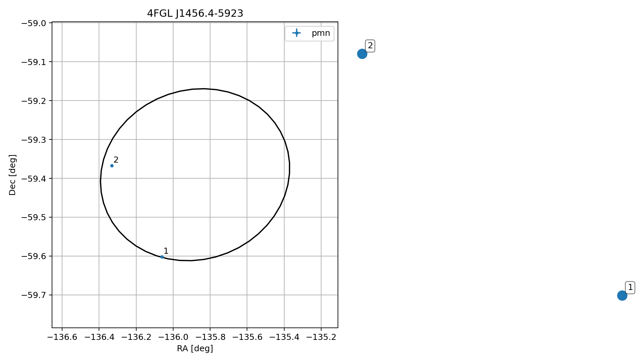
Task: Click the −136.6 x-axis tick label
Action: point(62,337)
